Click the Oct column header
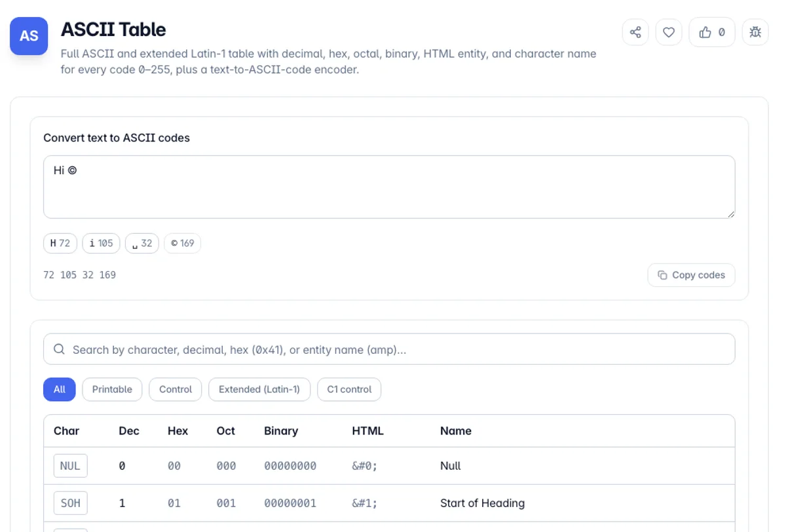Screen dimensions: 786x532 point(226,431)
